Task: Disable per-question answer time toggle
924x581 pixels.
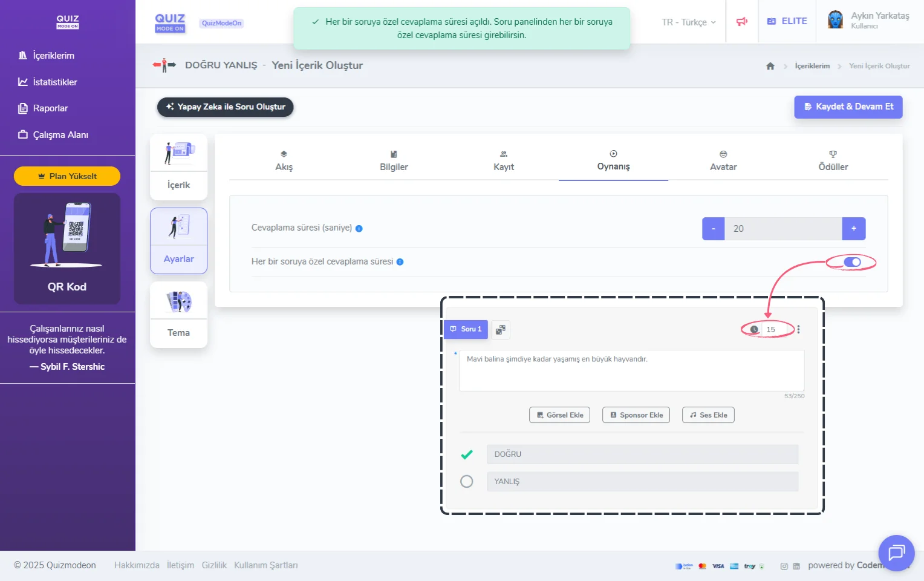Action: click(x=852, y=262)
